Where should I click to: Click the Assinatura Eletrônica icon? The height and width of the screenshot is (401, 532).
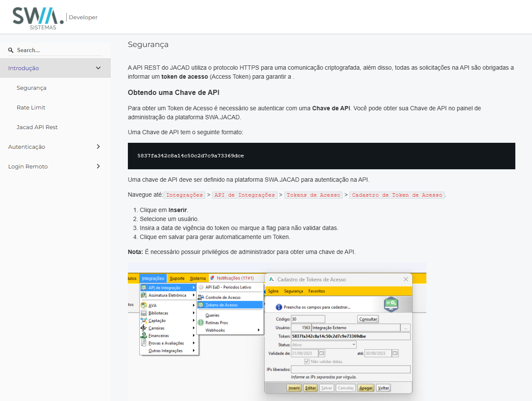click(144, 295)
